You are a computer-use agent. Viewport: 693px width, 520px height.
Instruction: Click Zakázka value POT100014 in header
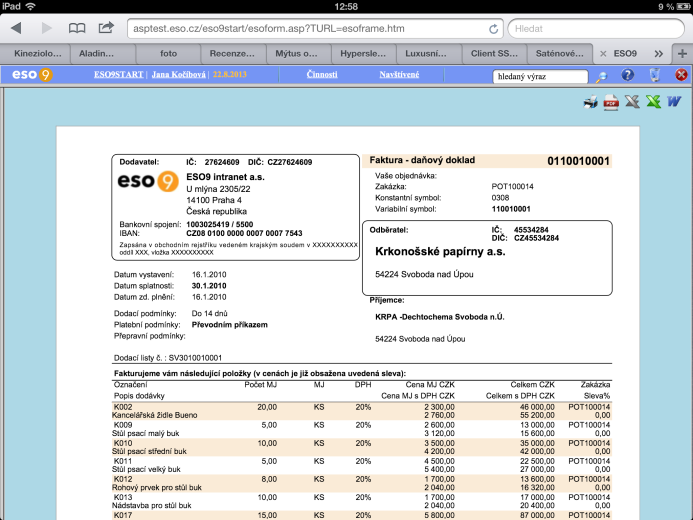click(513, 187)
